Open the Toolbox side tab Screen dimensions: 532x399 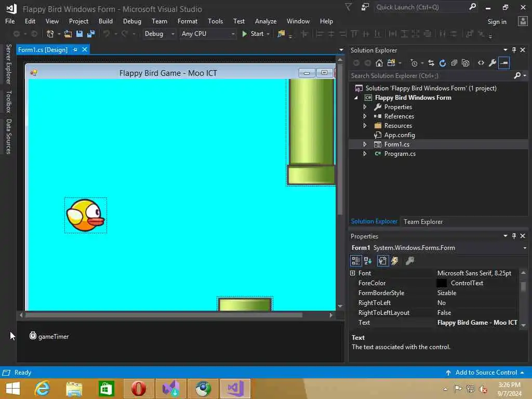pos(9,101)
